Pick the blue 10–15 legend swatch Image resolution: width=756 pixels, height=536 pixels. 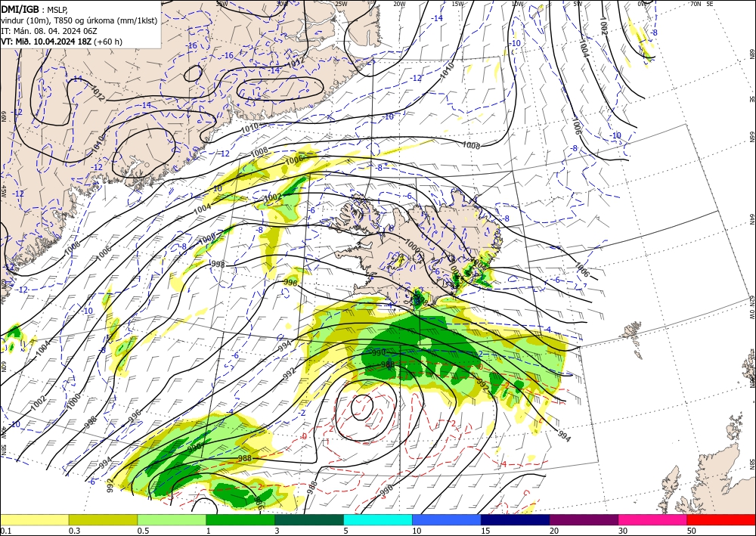[x=447, y=519]
